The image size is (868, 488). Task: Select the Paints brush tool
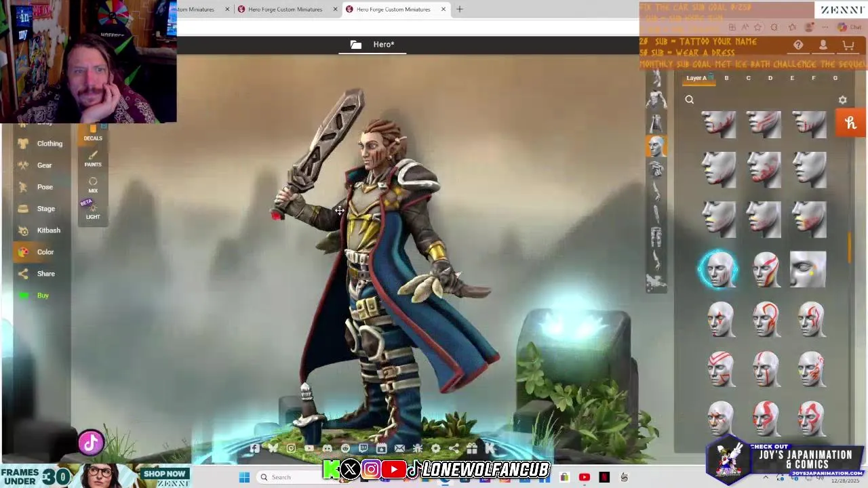pos(93,159)
